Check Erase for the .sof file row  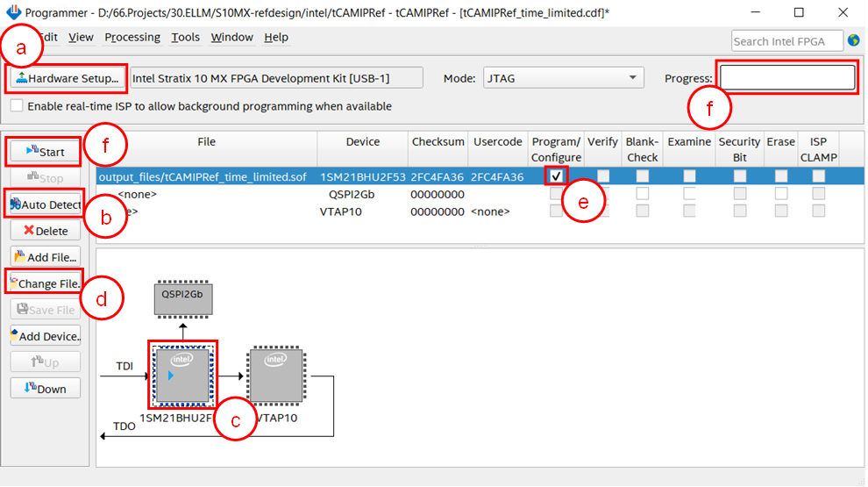point(780,176)
